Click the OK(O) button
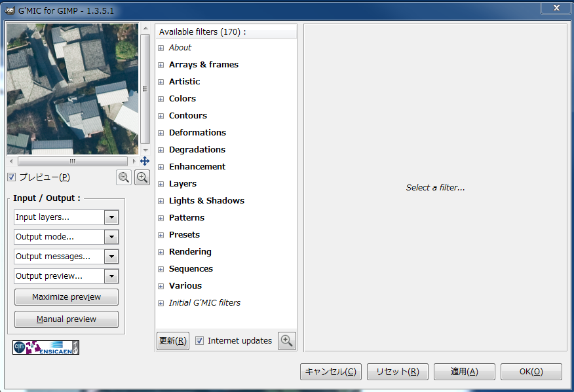This screenshot has height=392, width=574. coord(531,372)
